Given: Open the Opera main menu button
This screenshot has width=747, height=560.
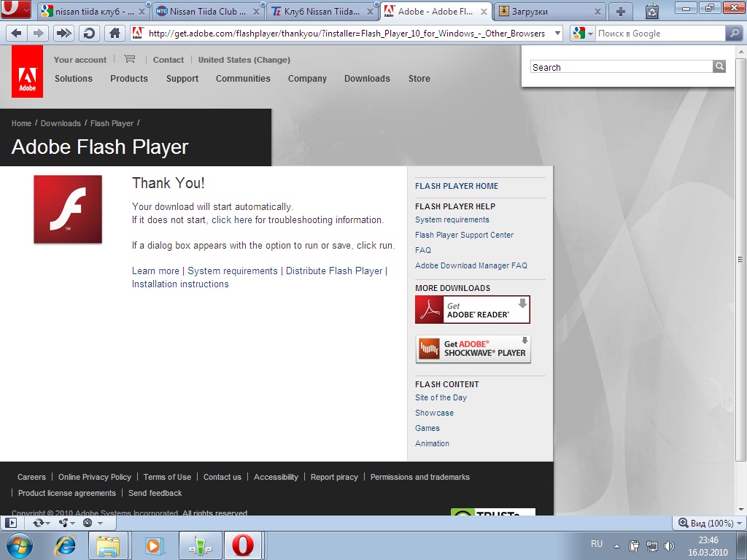Looking at the screenshot, I should pyautogui.click(x=16, y=9).
